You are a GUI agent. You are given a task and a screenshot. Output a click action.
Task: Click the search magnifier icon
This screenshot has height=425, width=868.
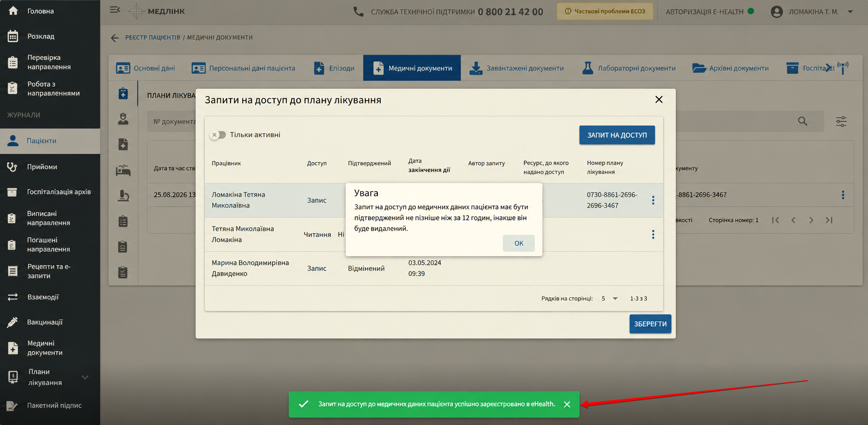(803, 121)
